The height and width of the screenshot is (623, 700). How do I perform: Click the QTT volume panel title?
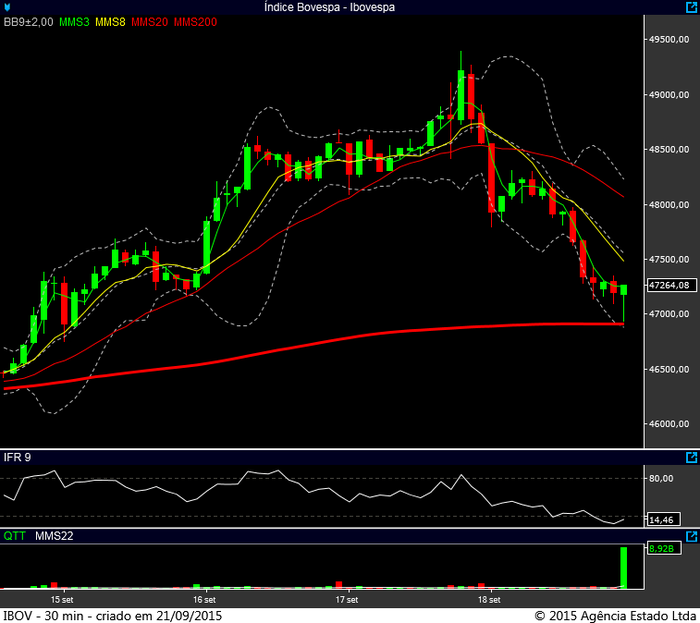coord(15,536)
